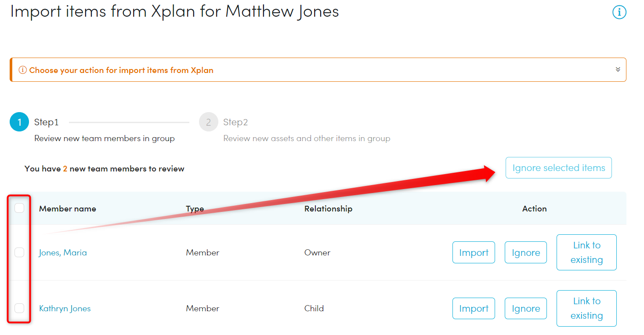Viewport: 644px width, 335px height.
Task: Open the Kathryn Jones member link
Action: 65,309
